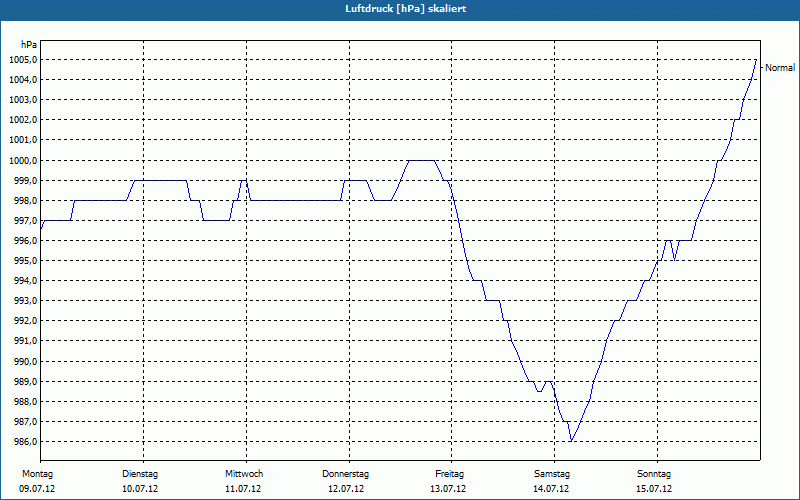
Task: Select the 998,0 axis value
Action: 26,201
